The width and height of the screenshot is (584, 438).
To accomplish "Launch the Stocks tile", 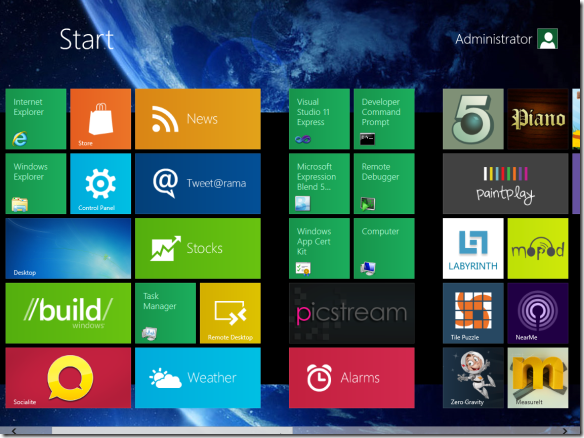I will tap(198, 248).
